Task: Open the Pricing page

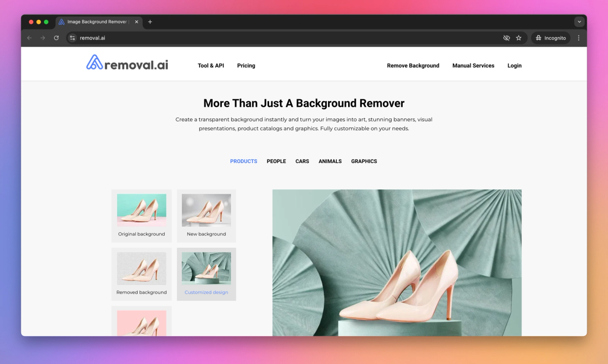Action: (x=246, y=65)
